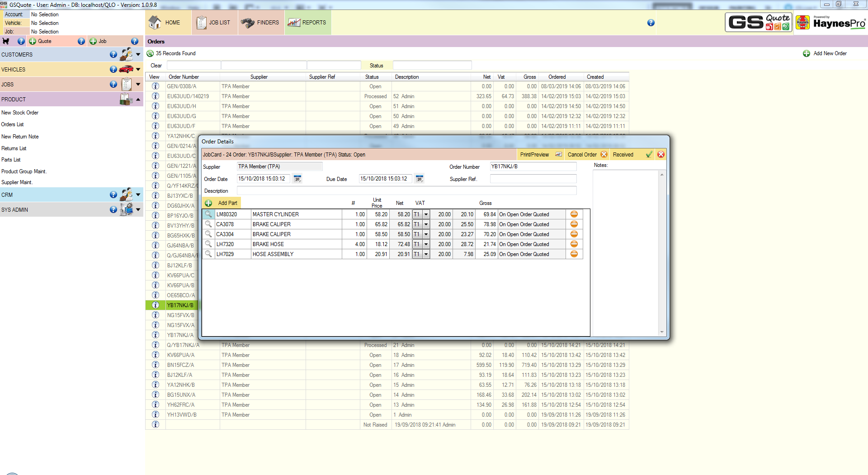Viewport: 868px width, 475px height.
Task: Expand the VEHICLES section arrow
Action: (138, 70)
